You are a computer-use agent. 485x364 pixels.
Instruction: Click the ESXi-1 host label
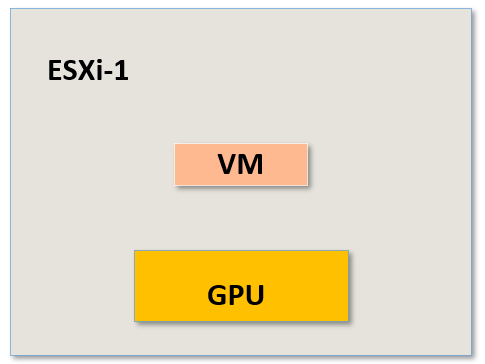click(88, 70)
